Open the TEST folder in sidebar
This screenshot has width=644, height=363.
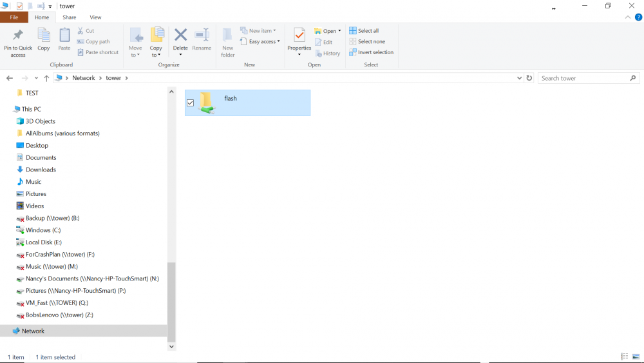(32, 93)
